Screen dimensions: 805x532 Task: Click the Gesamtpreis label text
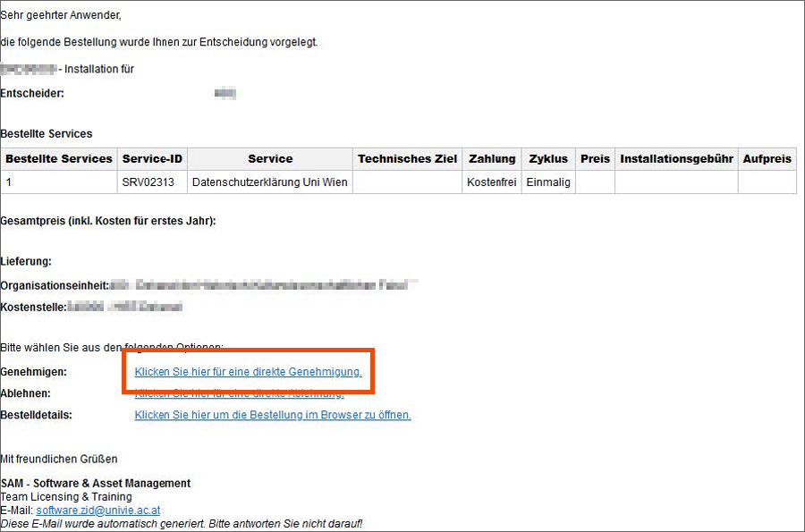[108, 221]
